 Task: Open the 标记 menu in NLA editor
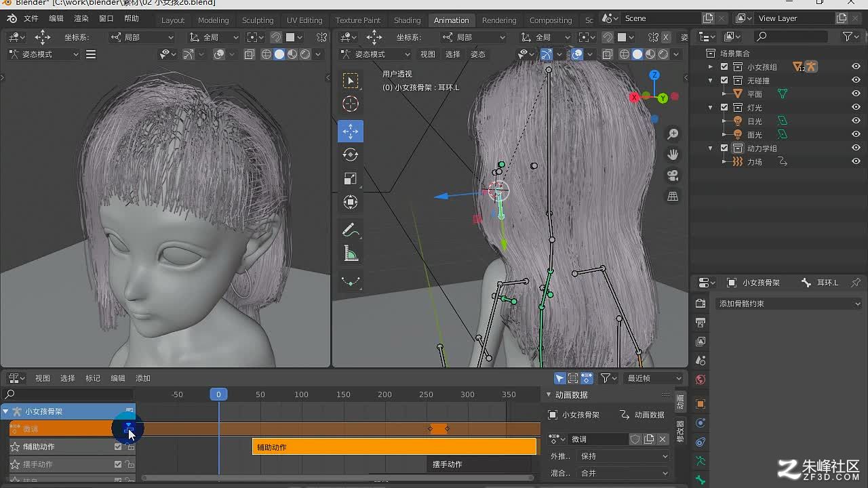tap(93, 378)
